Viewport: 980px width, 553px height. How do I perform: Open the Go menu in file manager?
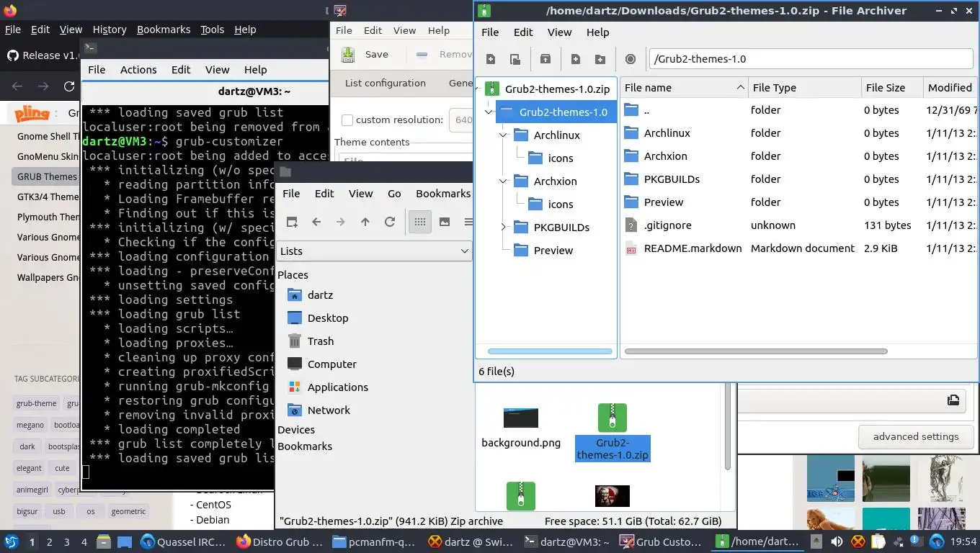coord(394,194)
